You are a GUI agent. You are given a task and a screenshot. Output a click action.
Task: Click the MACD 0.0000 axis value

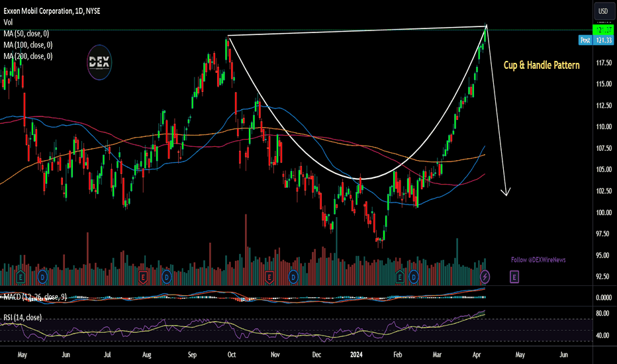click(x=604, y=298)
